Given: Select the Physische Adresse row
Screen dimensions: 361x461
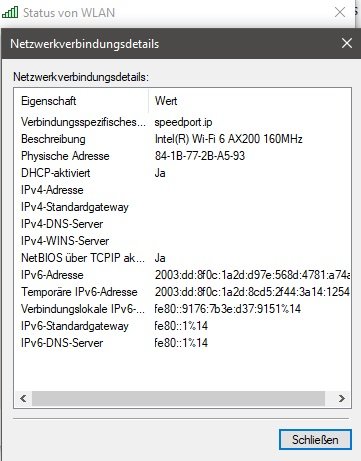Looking at the screenshot, I should coord(182,156).
